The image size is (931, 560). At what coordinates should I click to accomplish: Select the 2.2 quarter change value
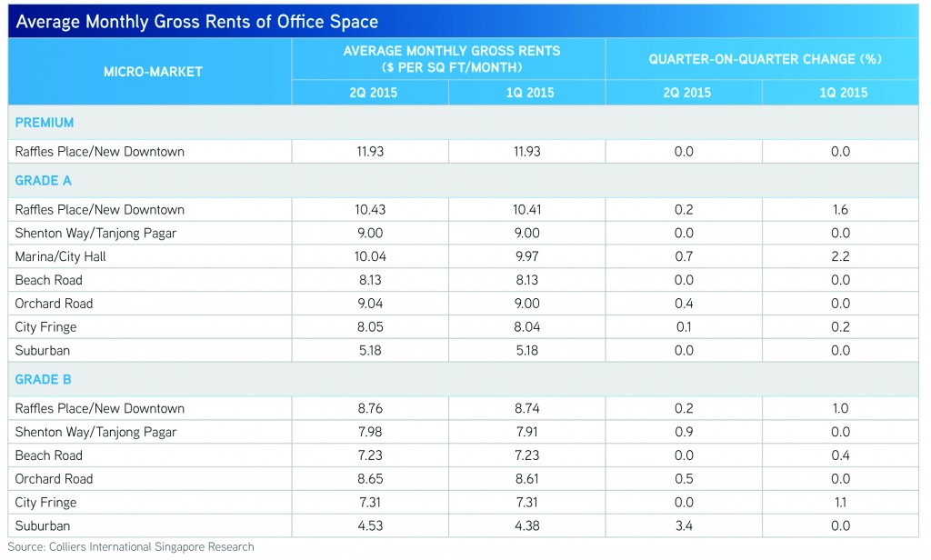coord(841,256)
